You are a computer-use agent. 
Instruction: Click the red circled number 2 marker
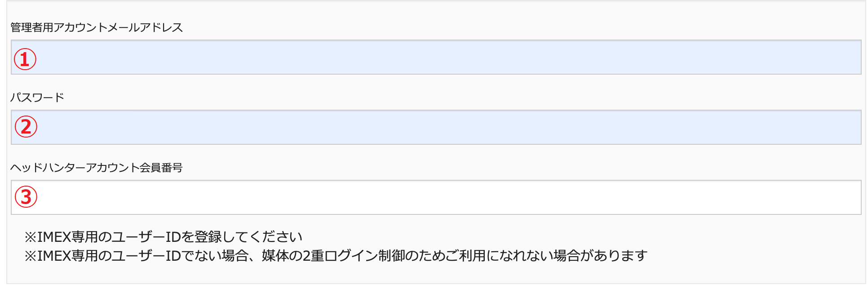(x=26, y=127)
